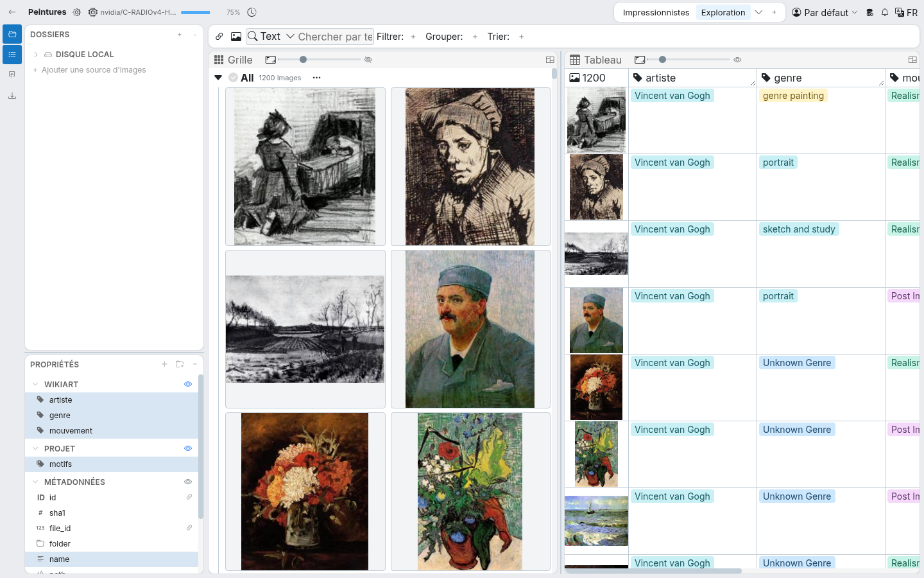Open the three-dots menu beside All

point(316,78)
